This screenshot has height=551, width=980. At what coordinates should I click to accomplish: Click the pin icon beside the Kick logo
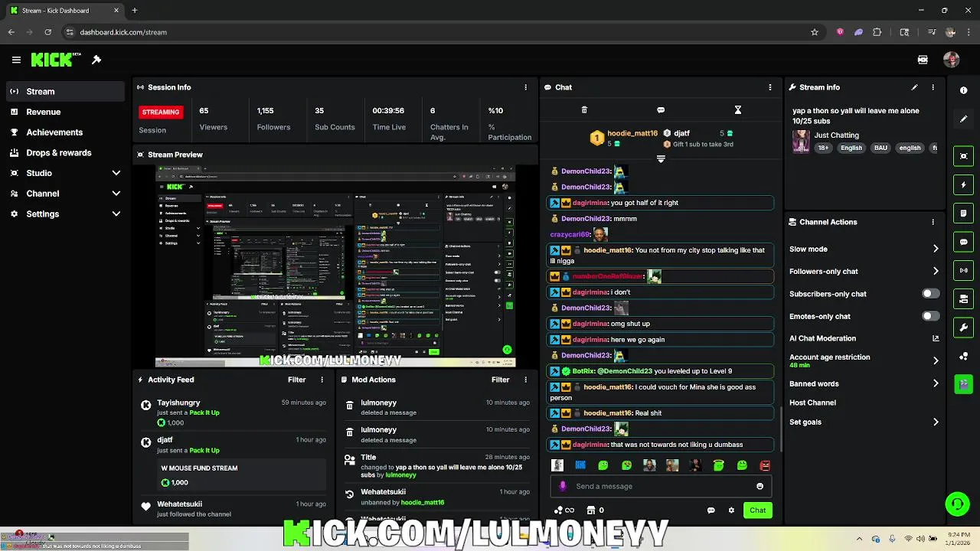96,60
